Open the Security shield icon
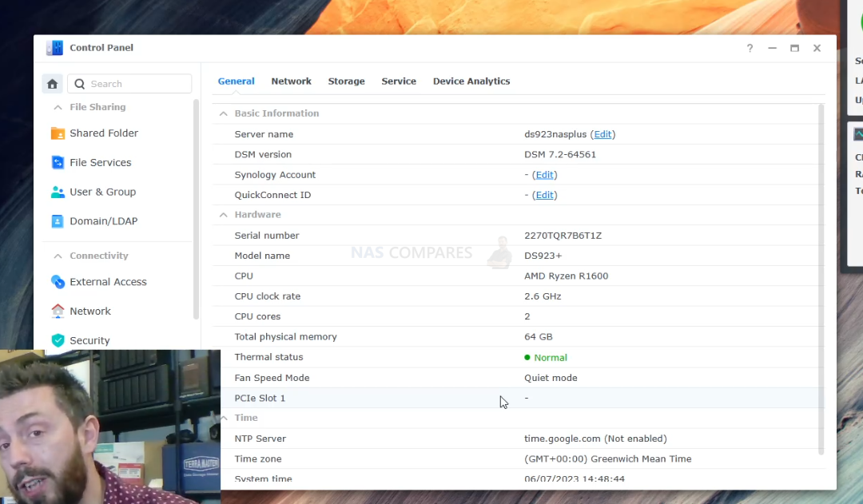Image resolution: width=863 pixels, height=504 pixels. point(58,340)
